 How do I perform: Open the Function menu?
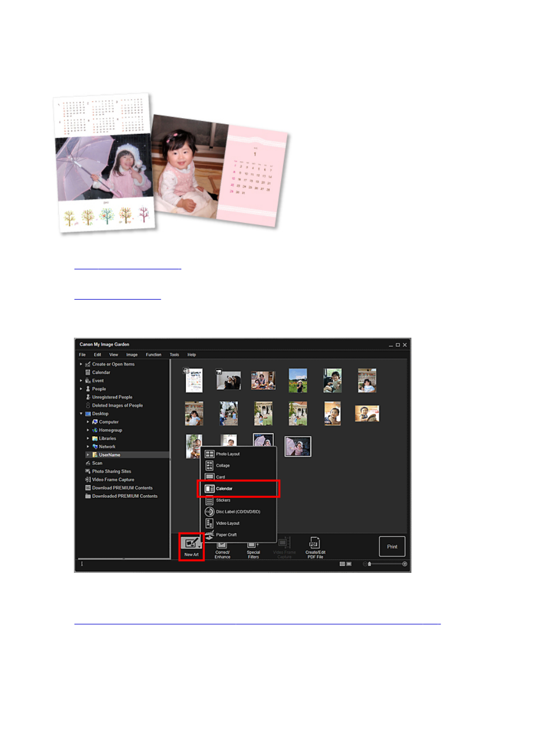(x=153, y=354)
